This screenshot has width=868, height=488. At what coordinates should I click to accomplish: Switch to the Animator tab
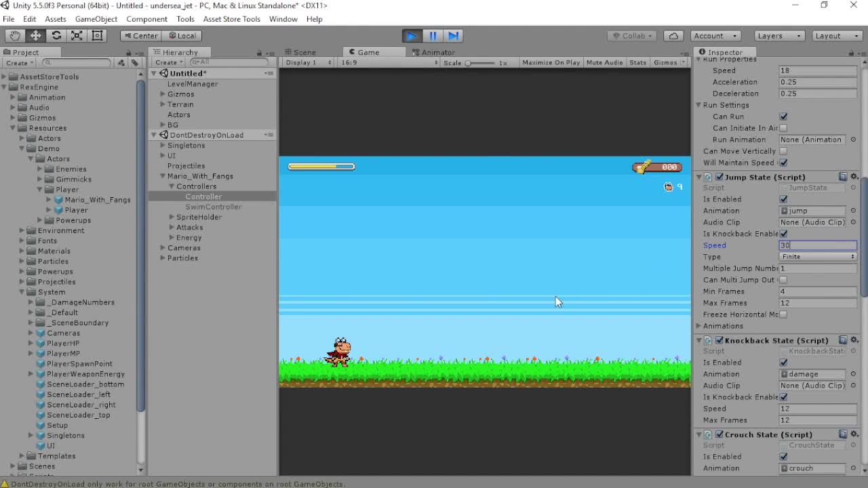pyautogui.click(x=434, y=52)
